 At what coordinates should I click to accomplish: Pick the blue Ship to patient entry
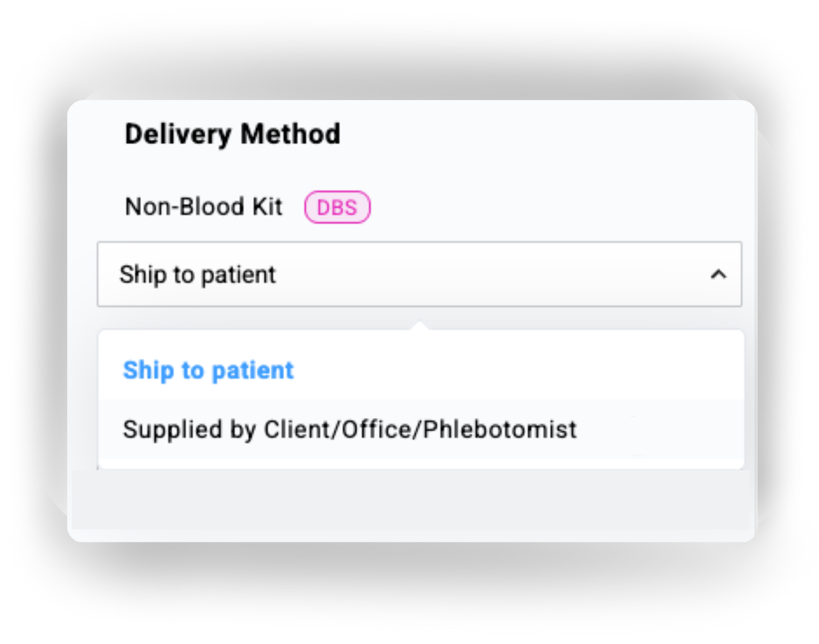point(208,370)
